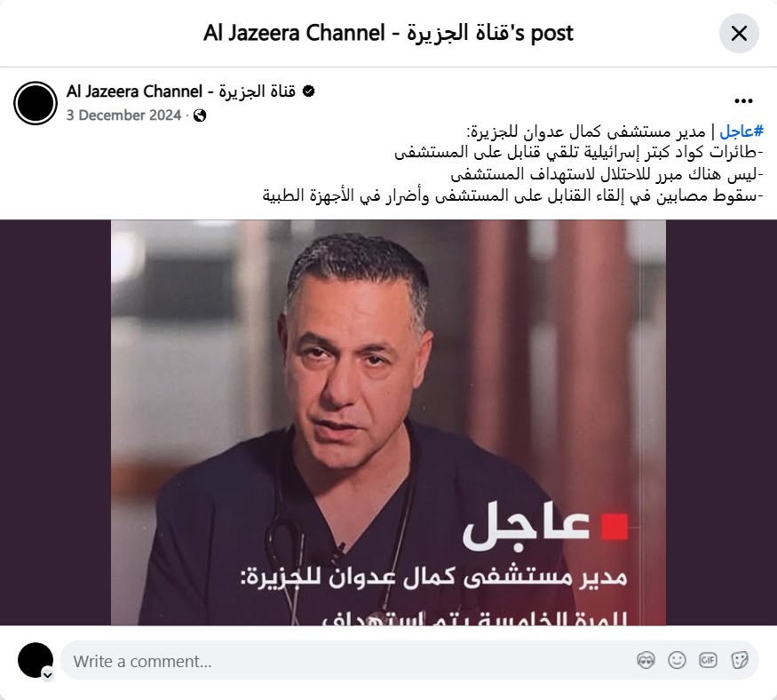777x700 pixels.
Task: Follow the #عاجل hashtag link
Action: pos(741,131)
